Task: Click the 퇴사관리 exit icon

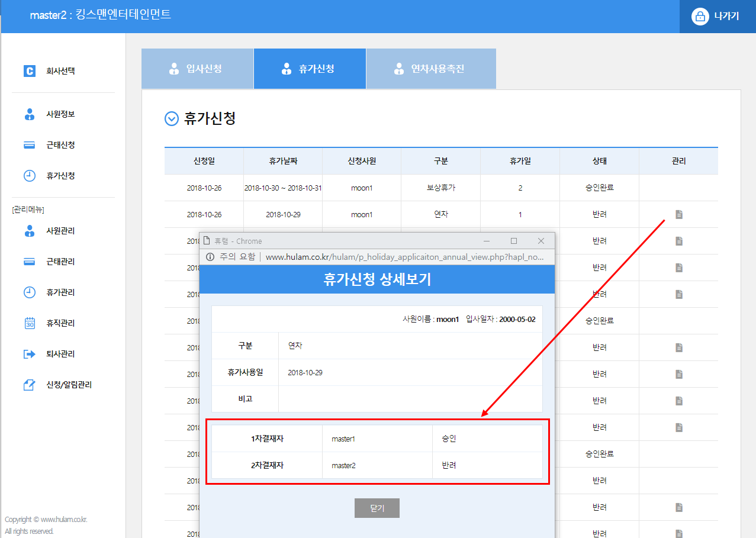Action: click(30, 354)
